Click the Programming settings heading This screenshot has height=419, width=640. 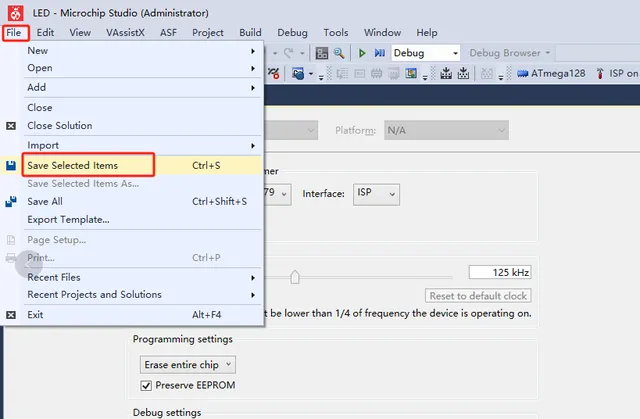click(182, 339)
